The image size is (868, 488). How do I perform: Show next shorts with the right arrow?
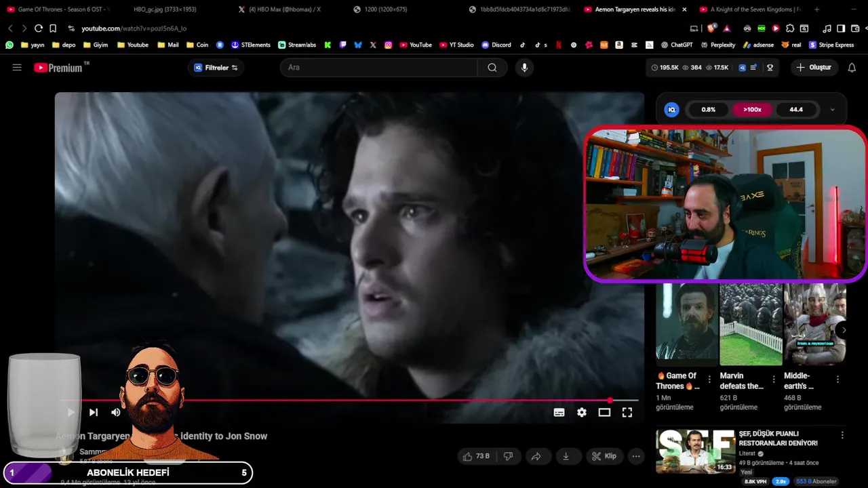coord(844,330)
